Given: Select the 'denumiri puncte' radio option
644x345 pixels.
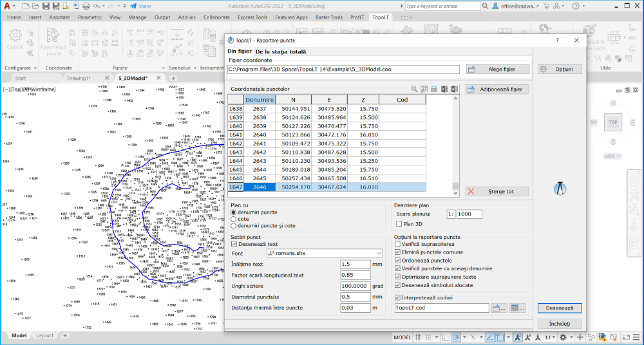Looking at the screenshot, I should click(x=234, y=212).
